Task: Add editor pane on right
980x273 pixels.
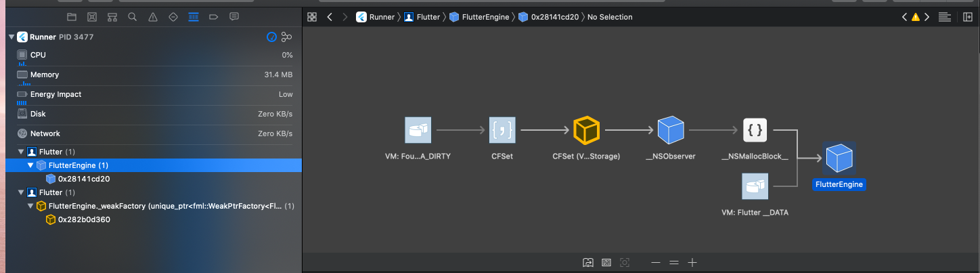Action: tap(967, 17)
